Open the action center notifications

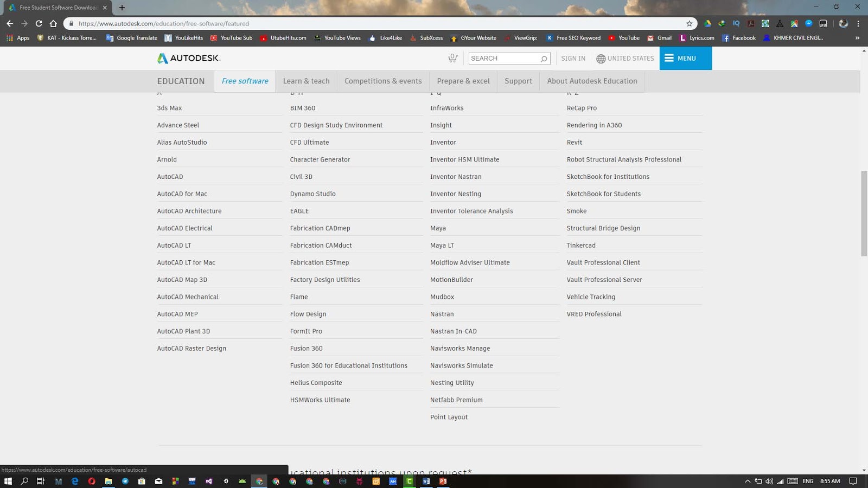pyautogui.click(x=853, y=481)
